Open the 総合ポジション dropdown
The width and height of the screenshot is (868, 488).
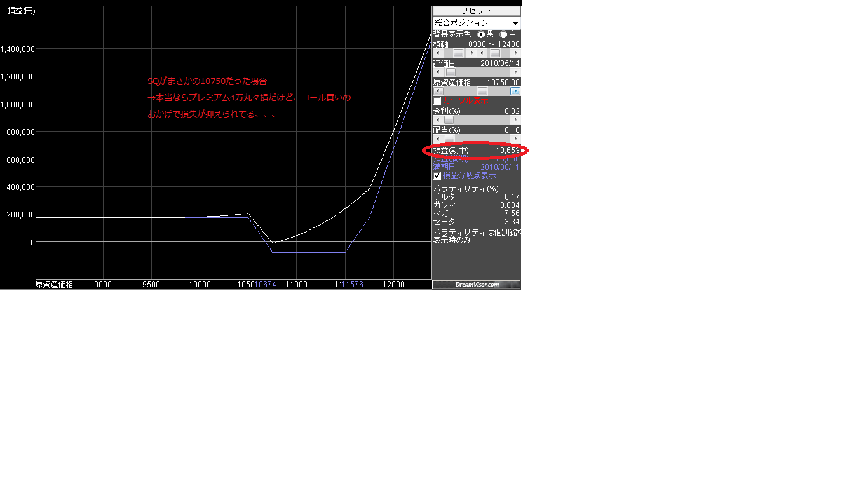(476, 23)
